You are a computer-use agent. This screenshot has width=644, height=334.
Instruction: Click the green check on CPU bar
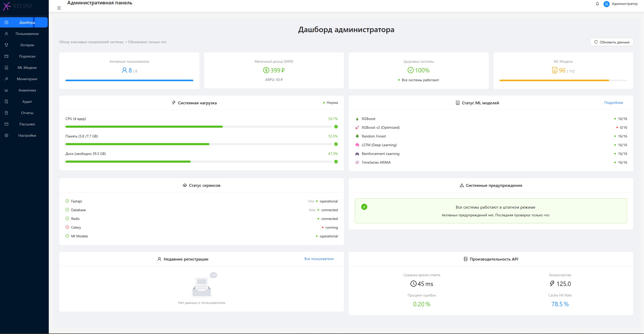point(336,127)
